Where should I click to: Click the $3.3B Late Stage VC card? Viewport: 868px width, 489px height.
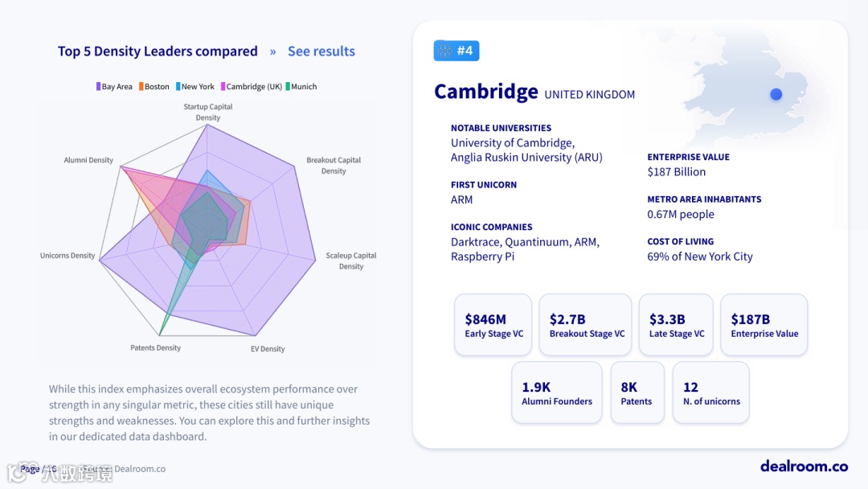[x=676, y=325]
